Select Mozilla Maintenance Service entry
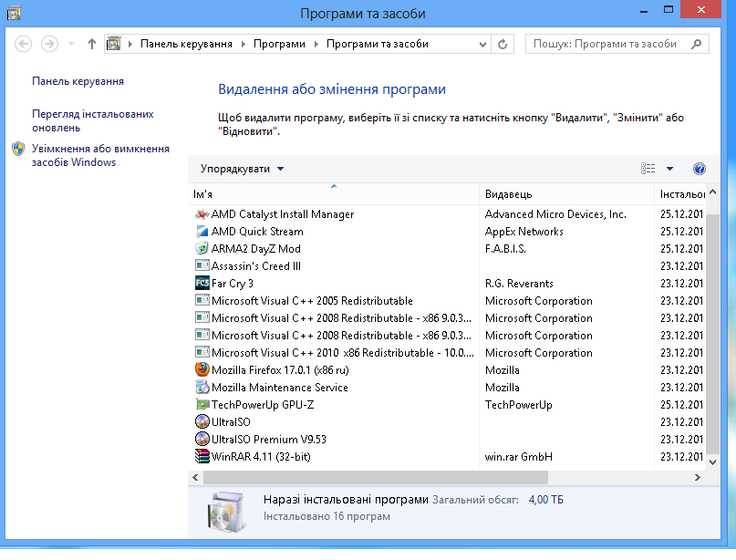Image resolution: width=736 pixels, height=560 pixels. point(449,388)
